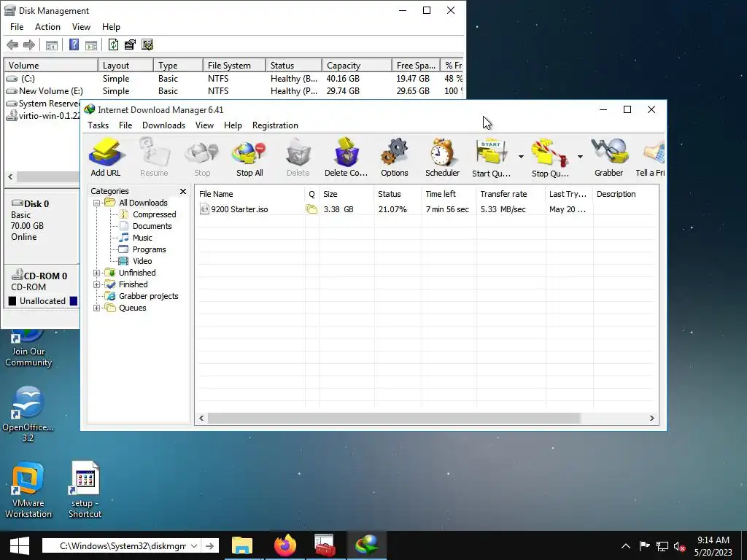Open IDM Options gear icon
The image size is (747, 560).
click(395, 157)
